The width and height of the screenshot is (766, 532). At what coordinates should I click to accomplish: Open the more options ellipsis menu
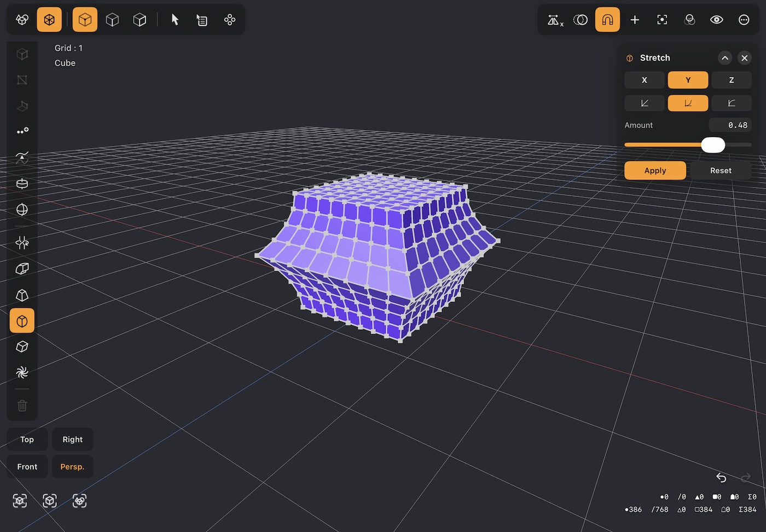coord(744,20)
